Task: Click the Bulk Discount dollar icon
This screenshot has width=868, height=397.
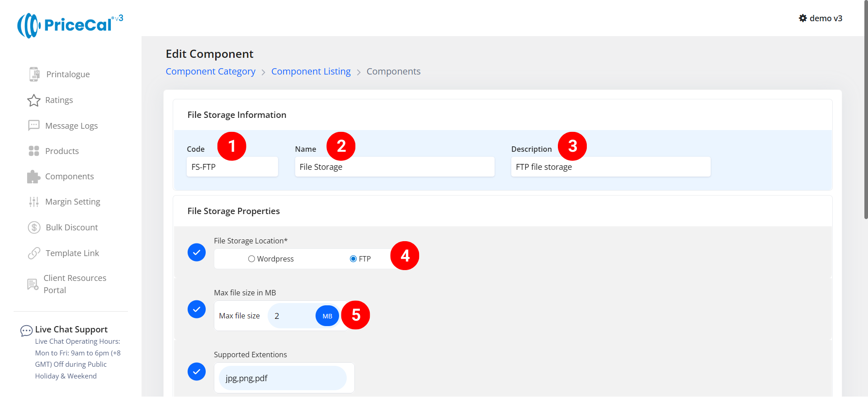Action: pos(34,227)
